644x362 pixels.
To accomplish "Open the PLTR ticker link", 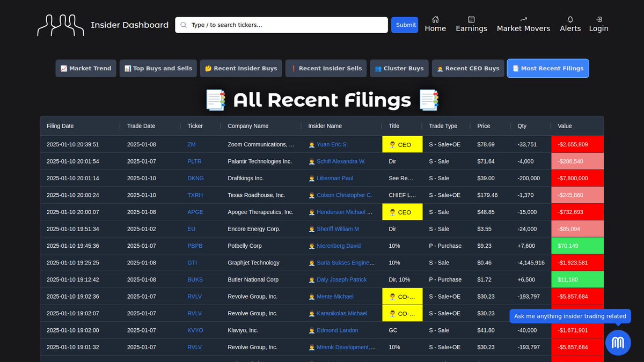I will coord(194,161).
